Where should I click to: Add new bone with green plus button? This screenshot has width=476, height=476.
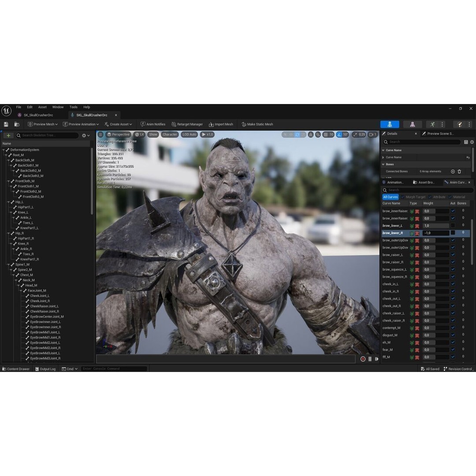coord(8,135)
